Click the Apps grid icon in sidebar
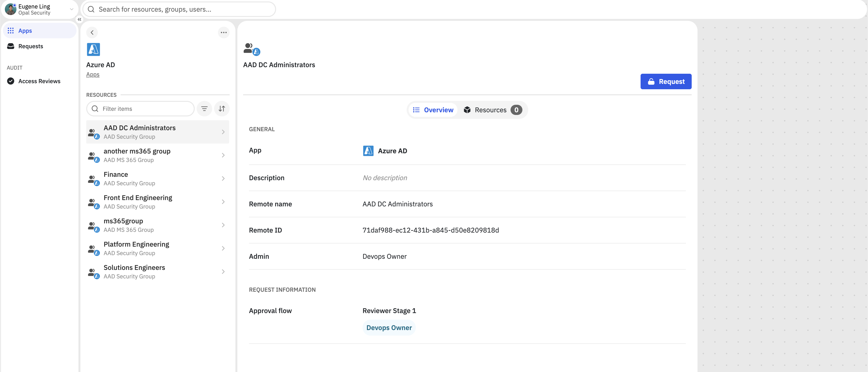This screenshot has width=868, height=372. click(x=11, y=31)
